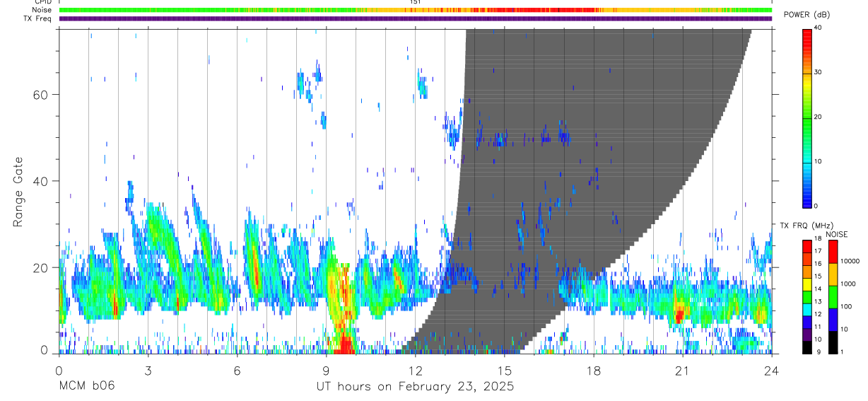868x401 pixels.
Task: Click the TX Freq row label at the top left
Action: pos(38,18)
